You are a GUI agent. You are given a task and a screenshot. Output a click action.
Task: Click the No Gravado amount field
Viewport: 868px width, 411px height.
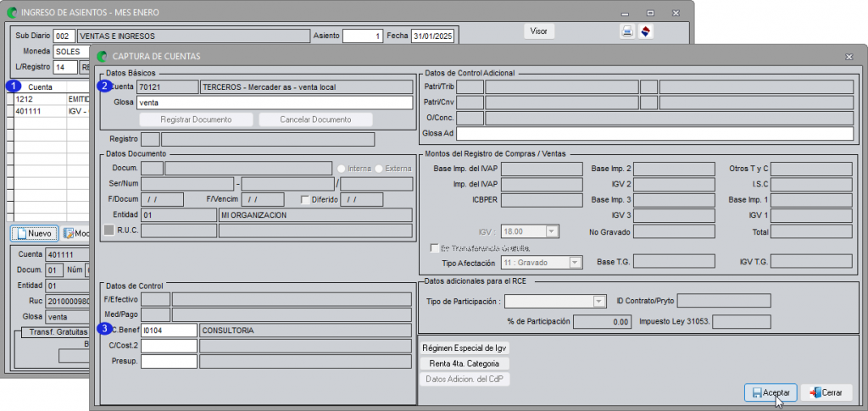(x=674, y=232)
